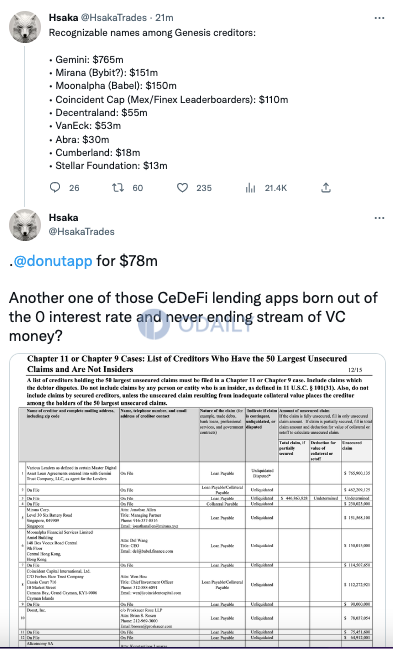
Task: Open Hsaka's fox avatar on second tweet
Action: (25, 225)
